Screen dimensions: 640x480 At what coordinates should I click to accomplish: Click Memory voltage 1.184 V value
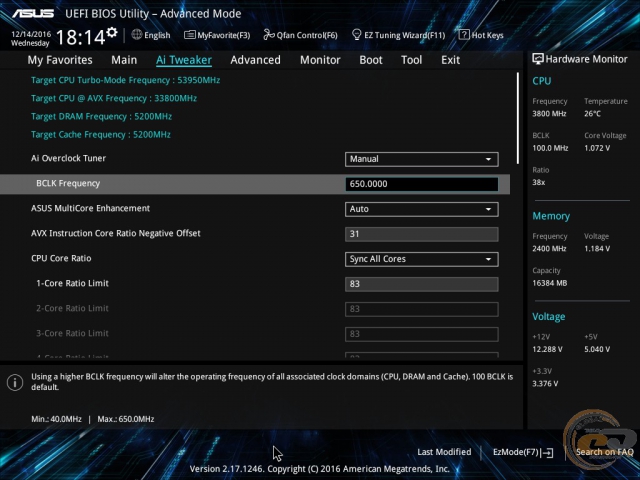597,248
